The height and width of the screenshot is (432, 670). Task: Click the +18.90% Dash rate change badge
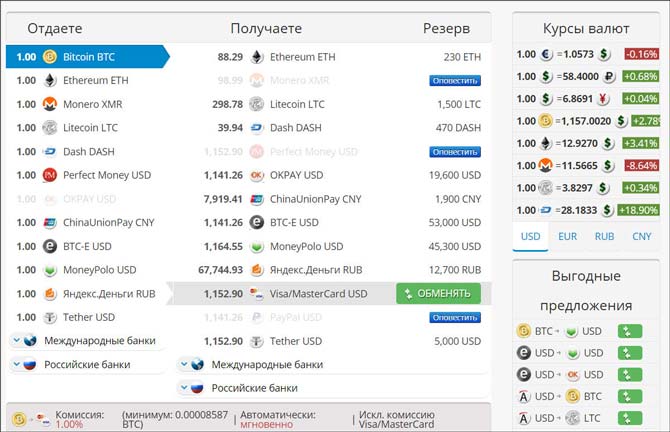(638, 210)
